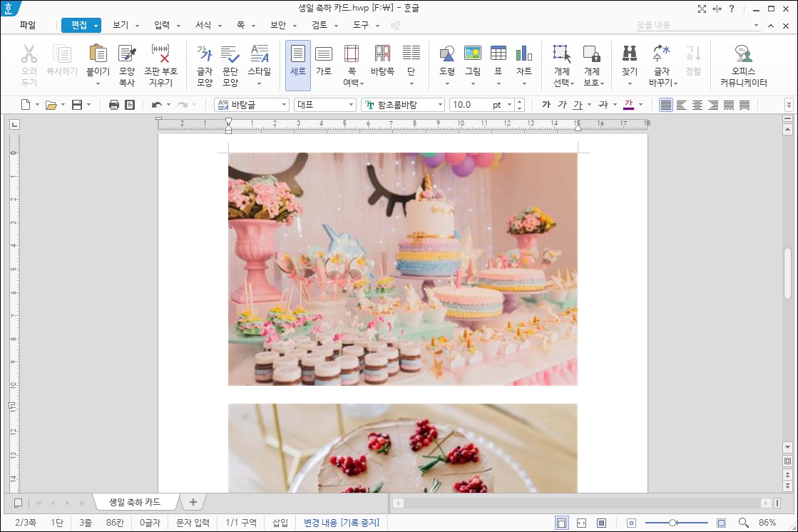
Task: Click the zoom slider handle
Action: (x=672, y=523)
